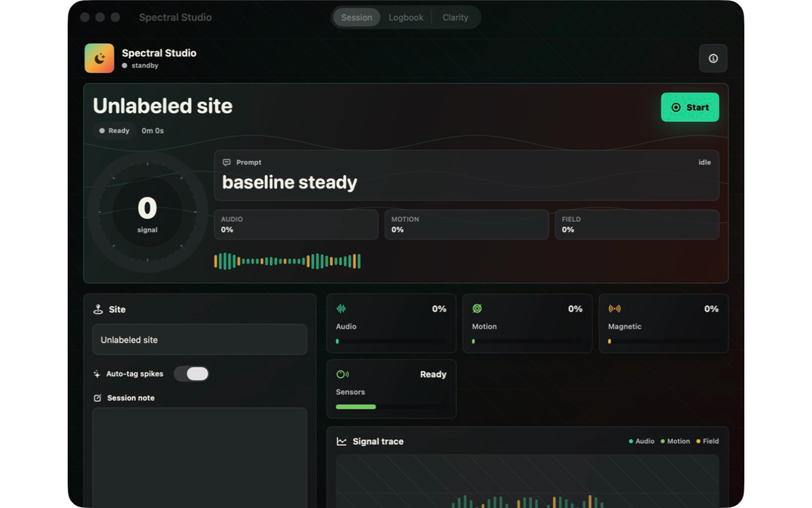This screenshot has width=812, height=508.
Task: Click into the Session note text area
Action: click(x=200, y=458)
